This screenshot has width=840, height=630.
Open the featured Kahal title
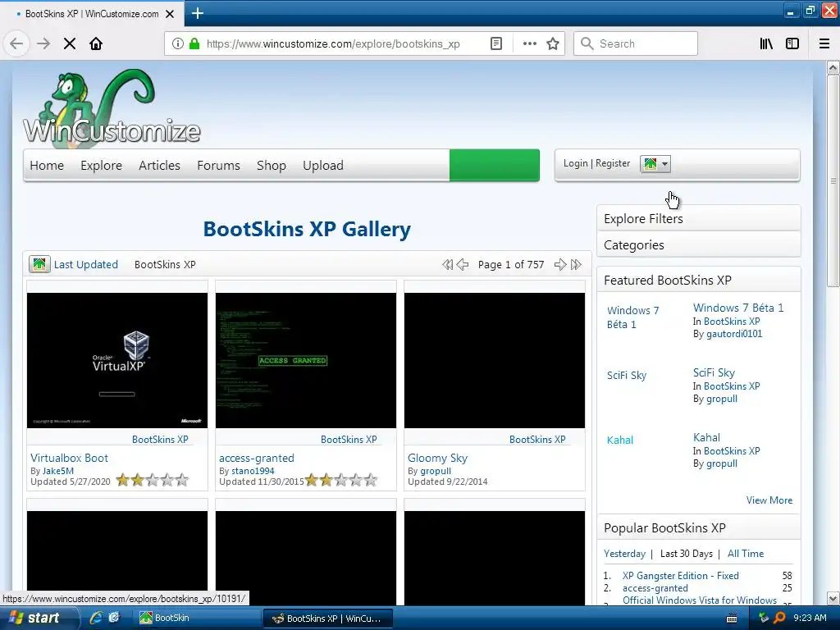coord(706,437)
